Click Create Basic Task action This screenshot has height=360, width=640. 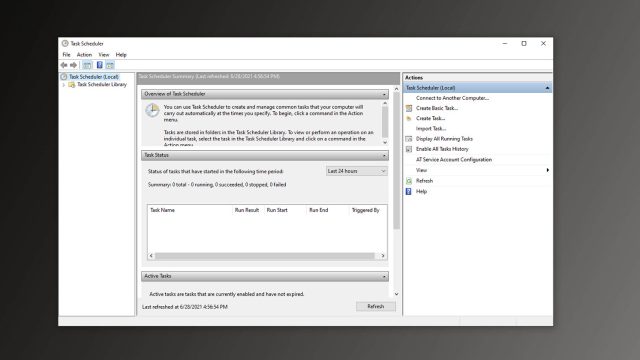click(x=437, y=108)
